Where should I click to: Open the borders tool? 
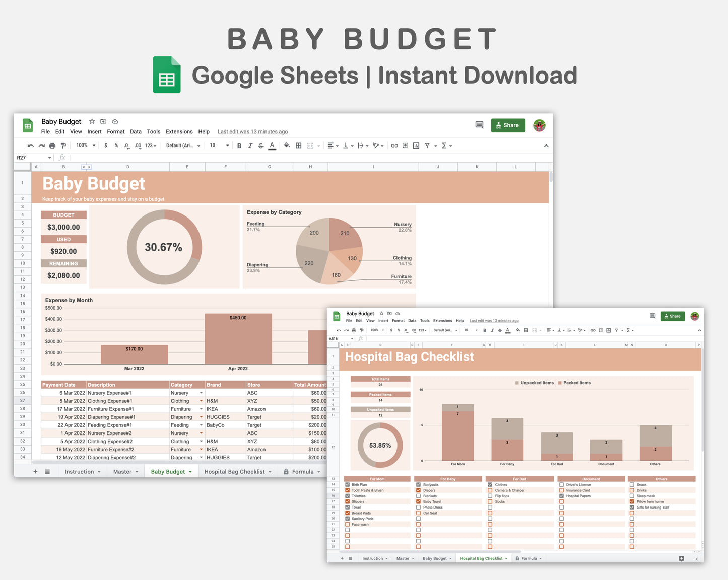[298, 146]
